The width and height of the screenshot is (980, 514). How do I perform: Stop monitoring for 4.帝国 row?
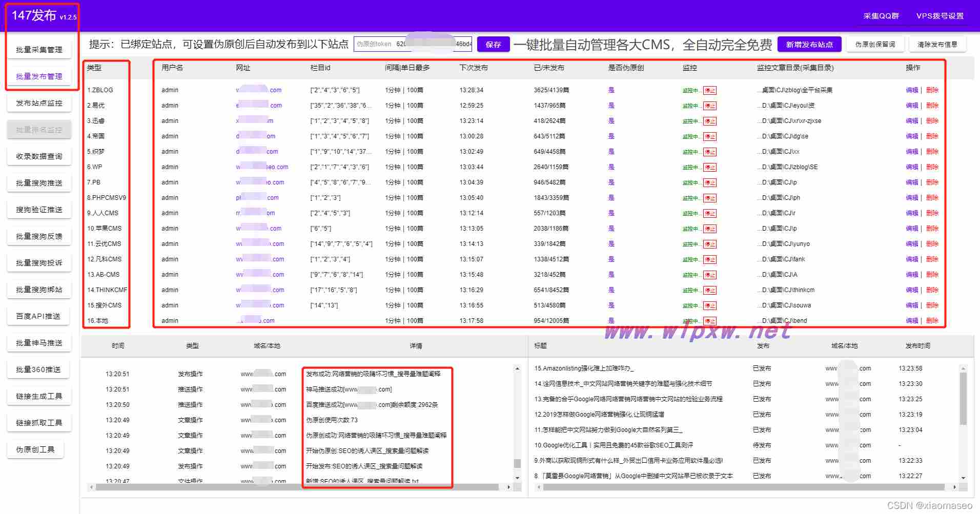[x=710, y=136]
